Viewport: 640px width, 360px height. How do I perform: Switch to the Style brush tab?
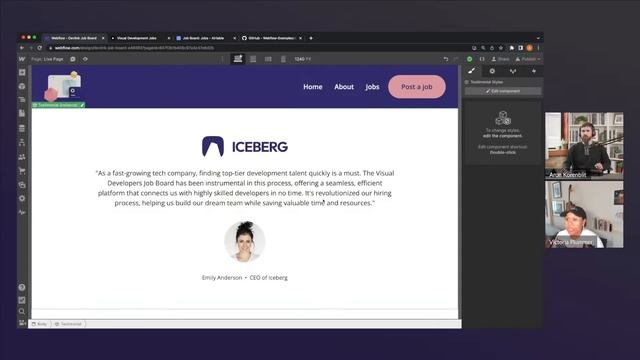(x=472, y=71)
